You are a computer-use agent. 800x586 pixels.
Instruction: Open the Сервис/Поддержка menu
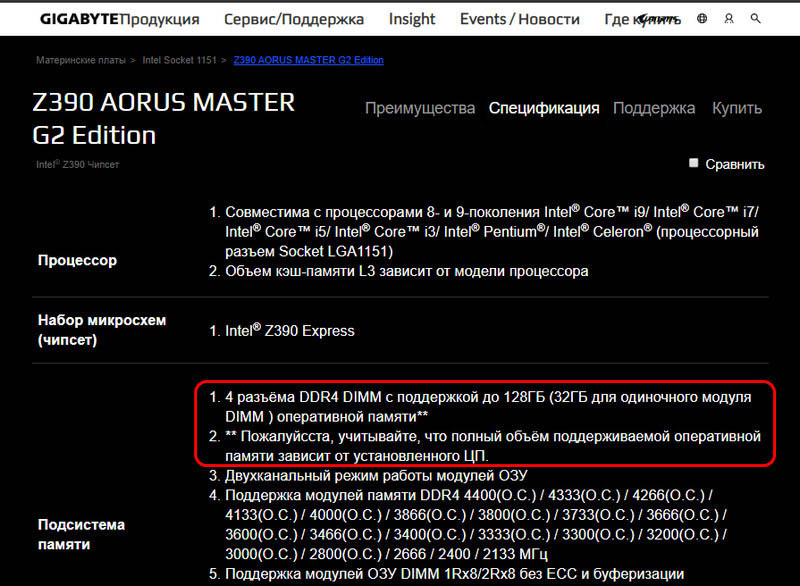coord(296,19)
